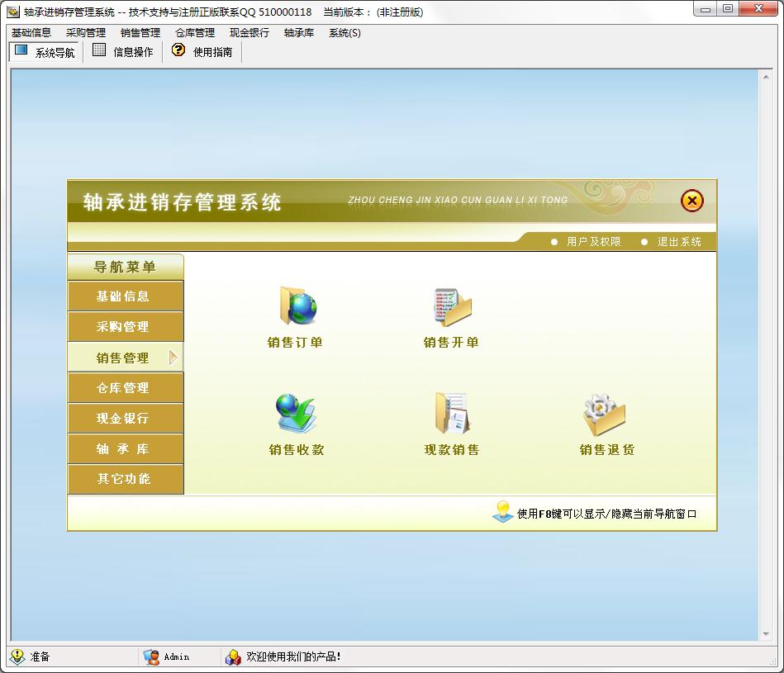Image resolution: width=784 pixels, height=673 pixels.
Task: Open the 系统(S) menu
Action: pyautogui.click(x=344, y=33)
